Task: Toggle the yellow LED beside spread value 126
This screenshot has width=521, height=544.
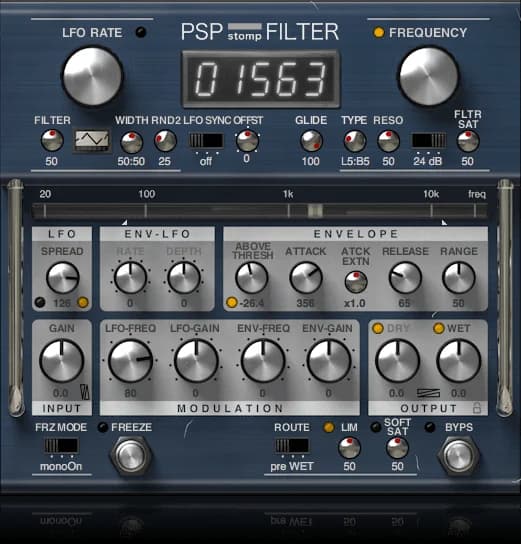Action: [83, 303]
